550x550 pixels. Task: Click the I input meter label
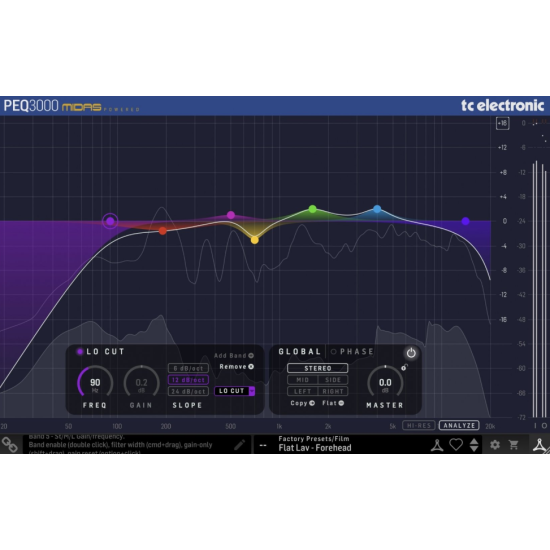click(x=535, y=425)
